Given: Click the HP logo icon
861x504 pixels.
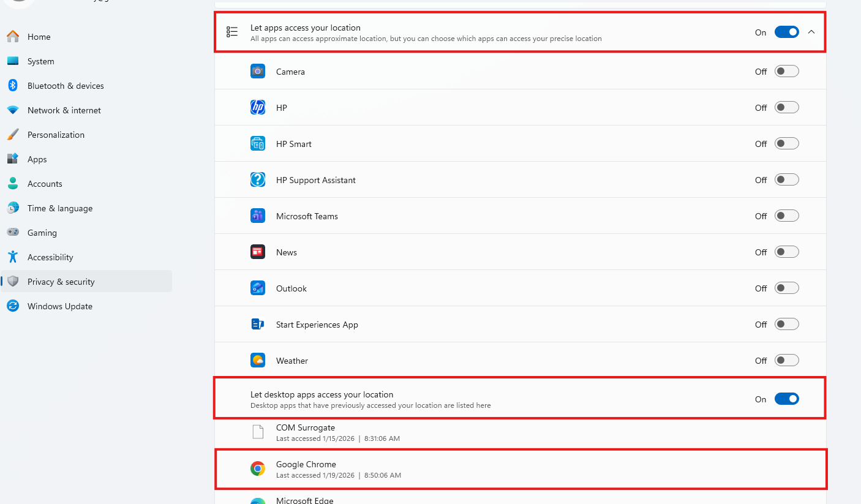Looking at the screenshot, I should (x=258, y=108).
